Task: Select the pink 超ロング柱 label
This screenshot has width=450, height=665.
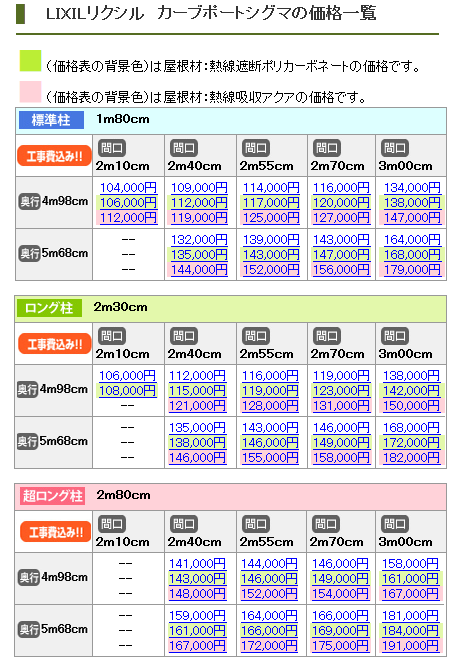Action: pyautogui.click(x=52, y=496)
